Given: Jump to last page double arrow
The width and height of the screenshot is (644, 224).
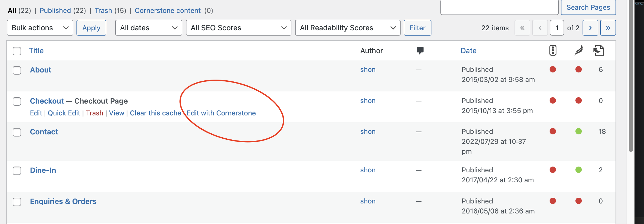Looking at the screenshot, I should coord(608,28).
